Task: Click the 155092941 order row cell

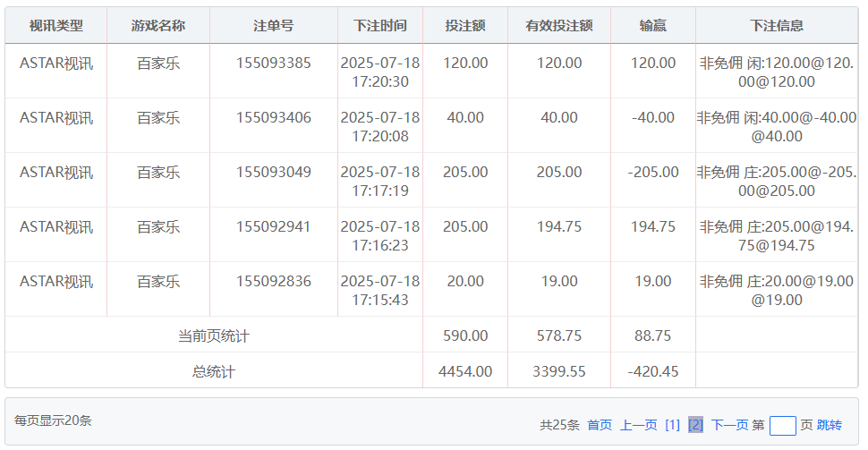Action: (x=273, y=227)
